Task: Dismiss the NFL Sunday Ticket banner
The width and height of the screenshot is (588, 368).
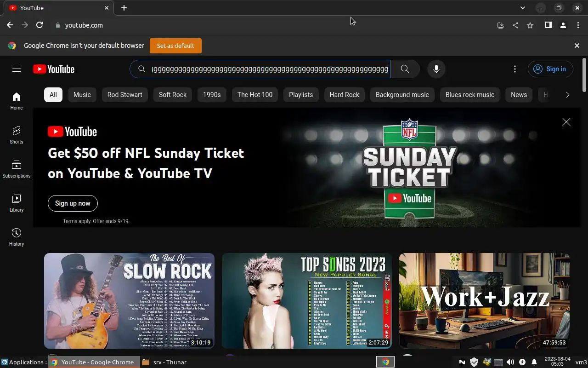Action: [566, 122]
